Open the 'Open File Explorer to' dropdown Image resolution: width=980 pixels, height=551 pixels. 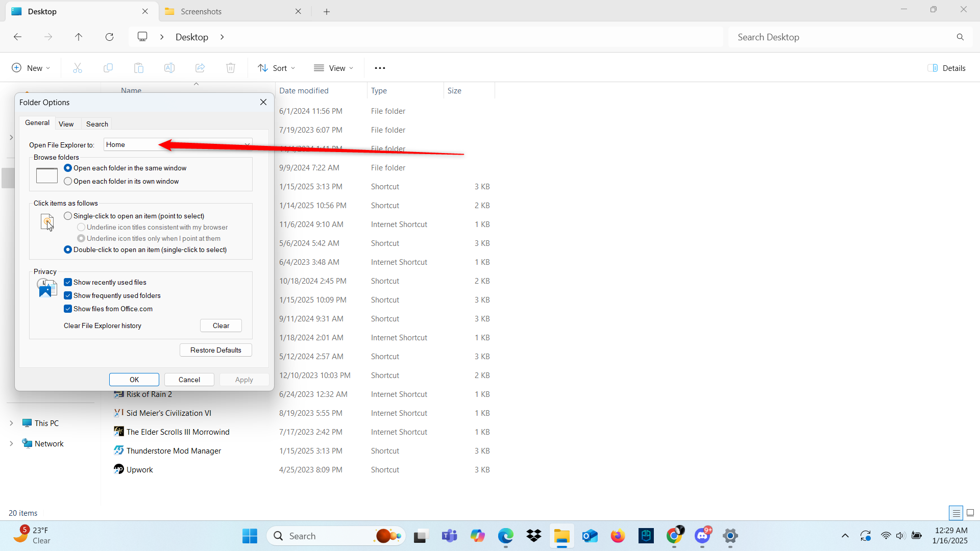pyautogui.click(x=178, y=144)
